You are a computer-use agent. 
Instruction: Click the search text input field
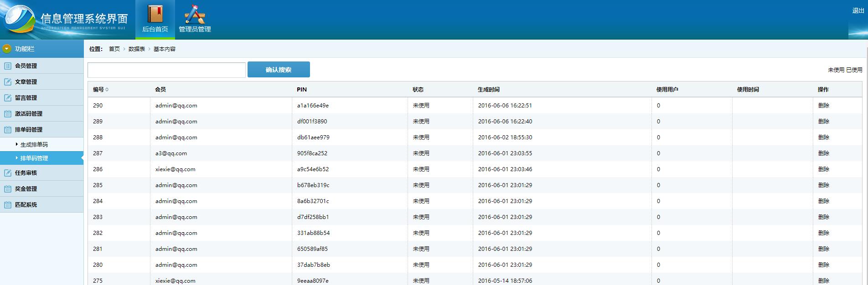166,70
